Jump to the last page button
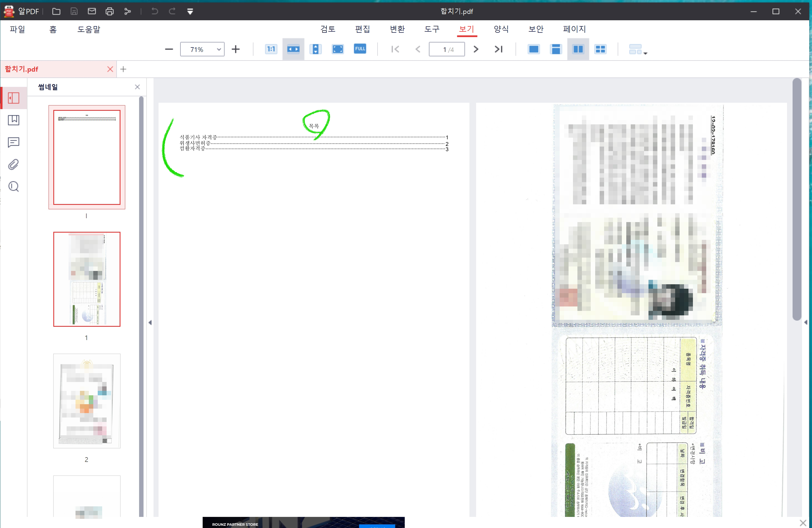This screenshot has width=812, height=528. 499,49
